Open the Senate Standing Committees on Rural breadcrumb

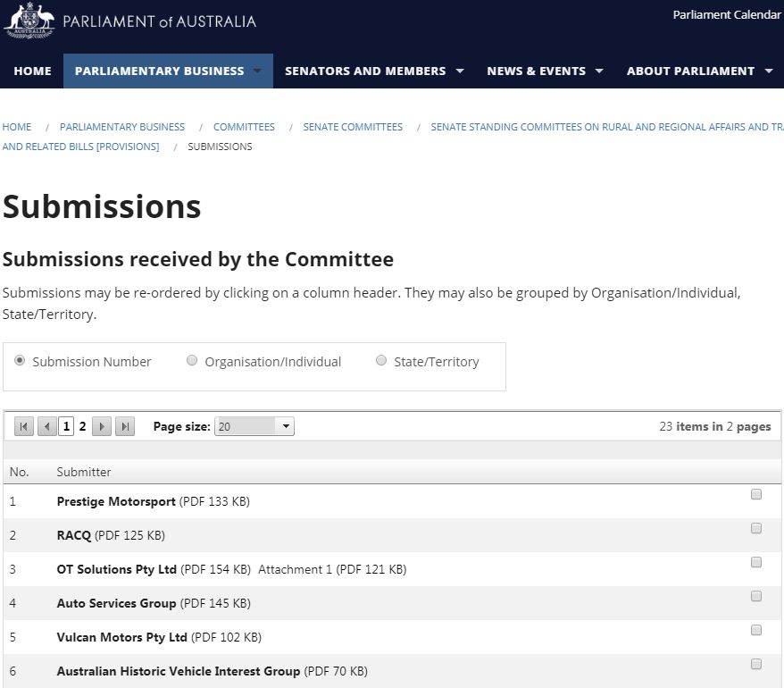click(x=607, y=127)
